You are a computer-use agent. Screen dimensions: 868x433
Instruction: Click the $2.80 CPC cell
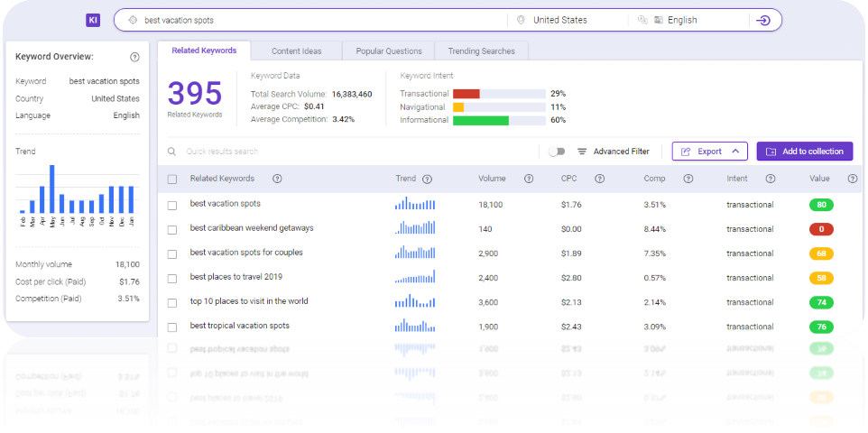tap(571, 278)
